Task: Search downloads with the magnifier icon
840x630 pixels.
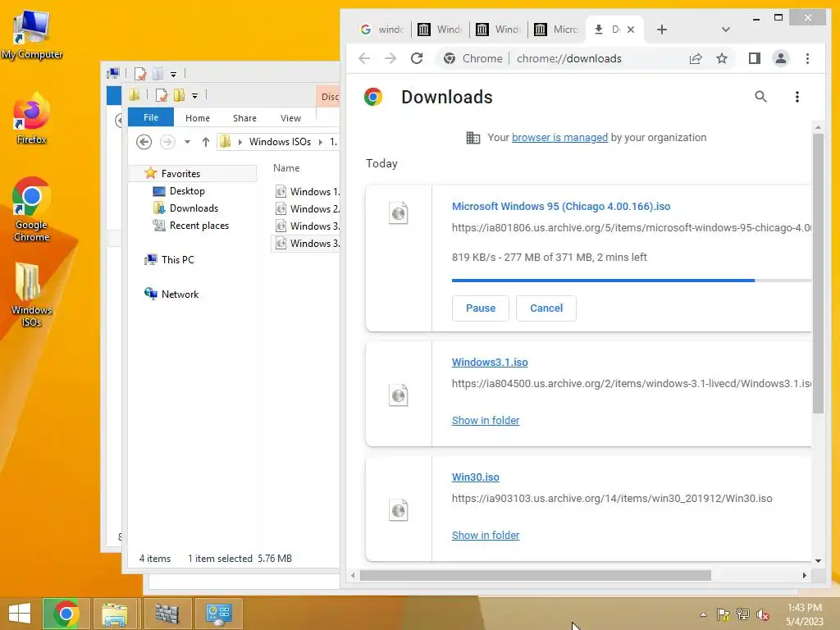Action: click(760, 97)
